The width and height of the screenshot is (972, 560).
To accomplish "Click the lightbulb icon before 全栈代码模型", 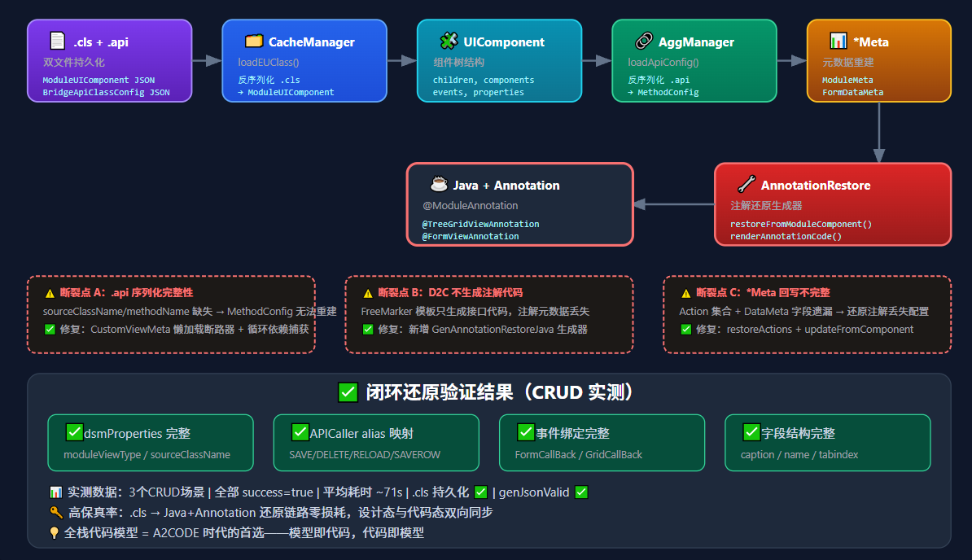I will pos(55,533).
